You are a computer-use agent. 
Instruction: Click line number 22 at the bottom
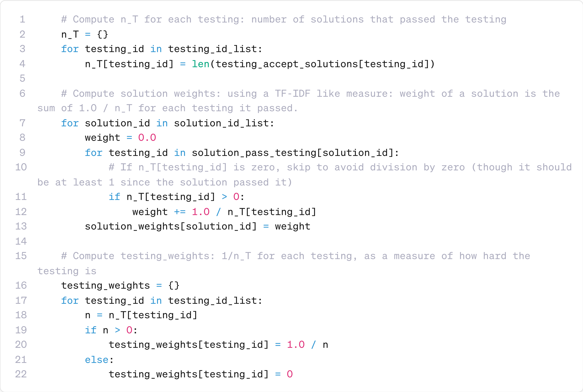pyautogui.click(x=21, y=374)
